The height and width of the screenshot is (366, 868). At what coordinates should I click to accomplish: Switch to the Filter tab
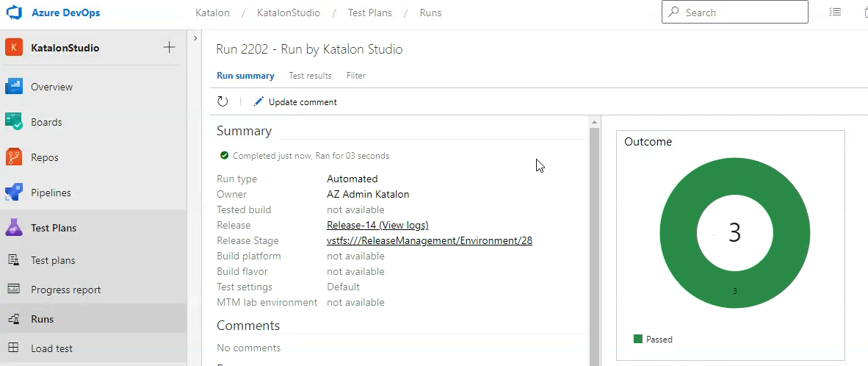pyautogui.click(x=356, y=76)
